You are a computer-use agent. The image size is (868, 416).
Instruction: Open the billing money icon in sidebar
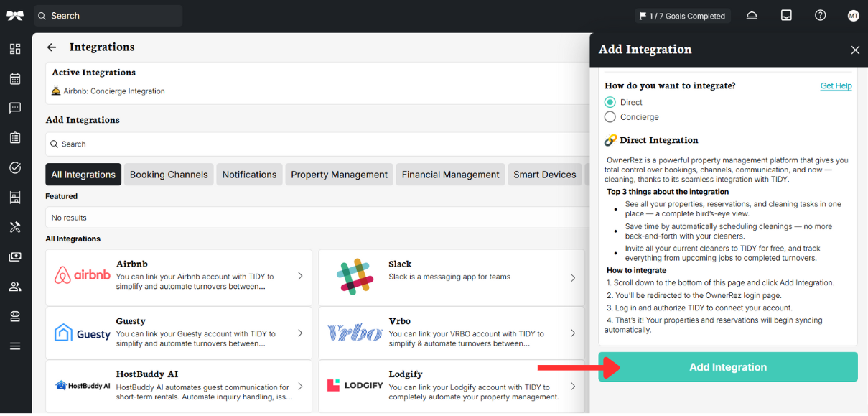15,256
